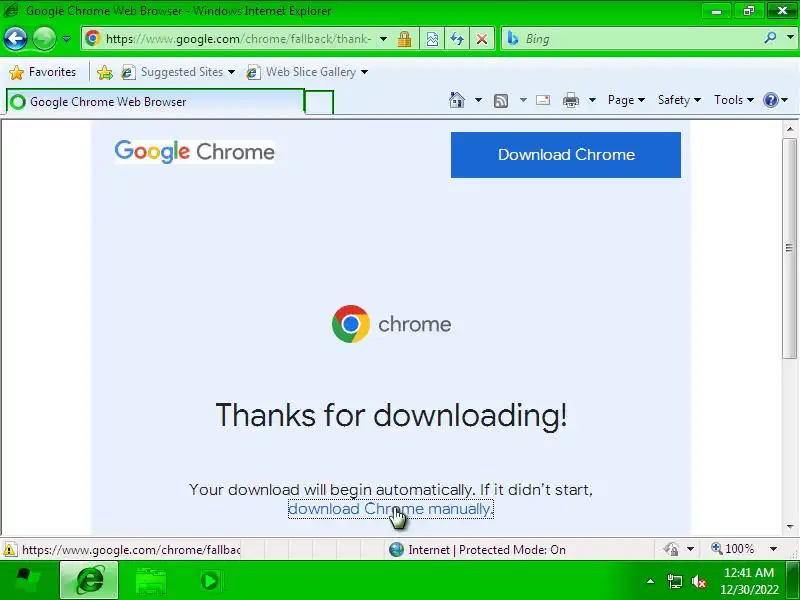Show hidden system tray icons arrow
The image size is (800, 600).
(651, 581)
